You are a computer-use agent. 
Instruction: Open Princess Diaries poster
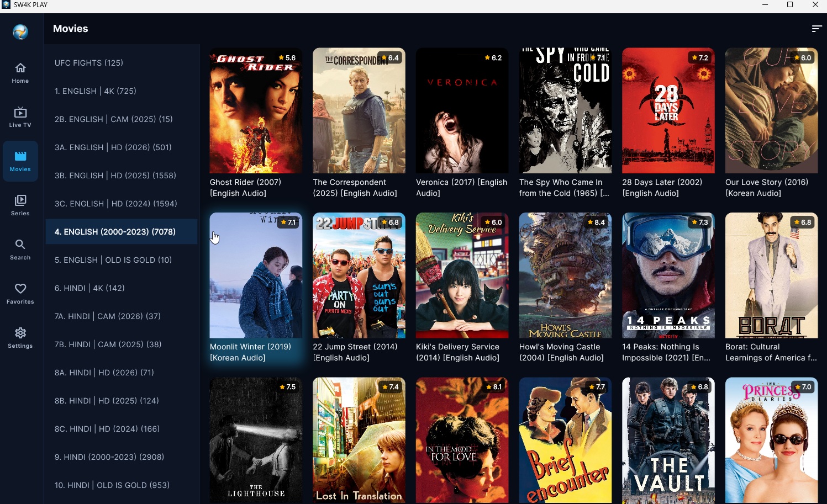point(772,440)
